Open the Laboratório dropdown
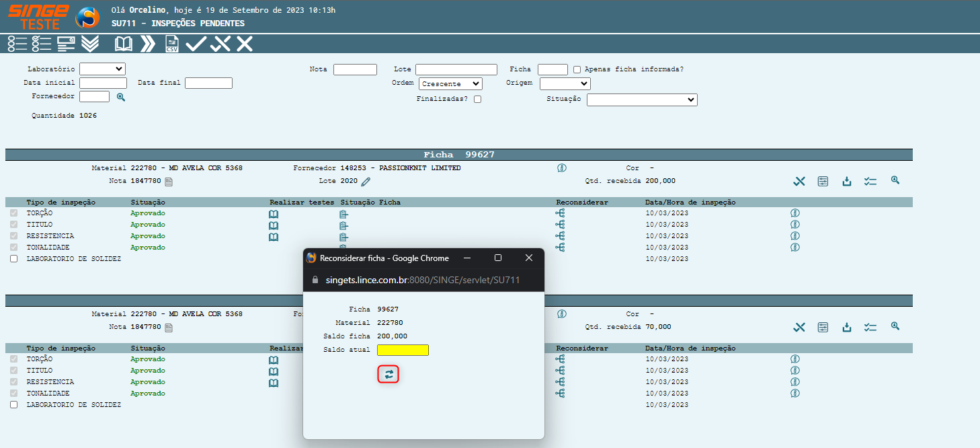Image resolution: width=980 pixels, height=448 pixels. pyautogui.click(x=102, y=69)
